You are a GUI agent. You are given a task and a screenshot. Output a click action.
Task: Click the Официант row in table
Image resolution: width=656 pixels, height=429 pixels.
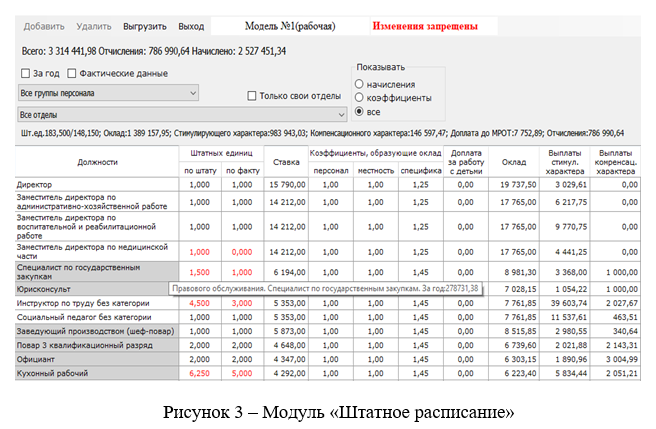pyautogui.click(x=97, y=357)
